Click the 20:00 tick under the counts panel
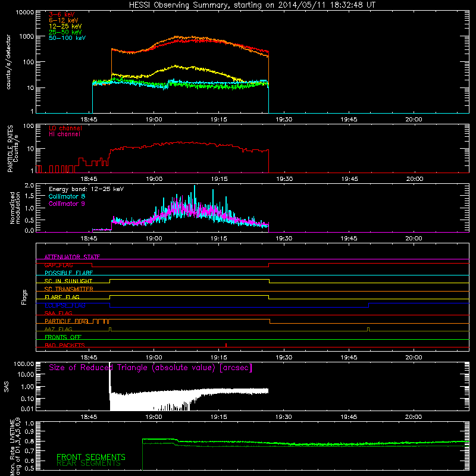This screenshot has width=476, height=476. 414,120
